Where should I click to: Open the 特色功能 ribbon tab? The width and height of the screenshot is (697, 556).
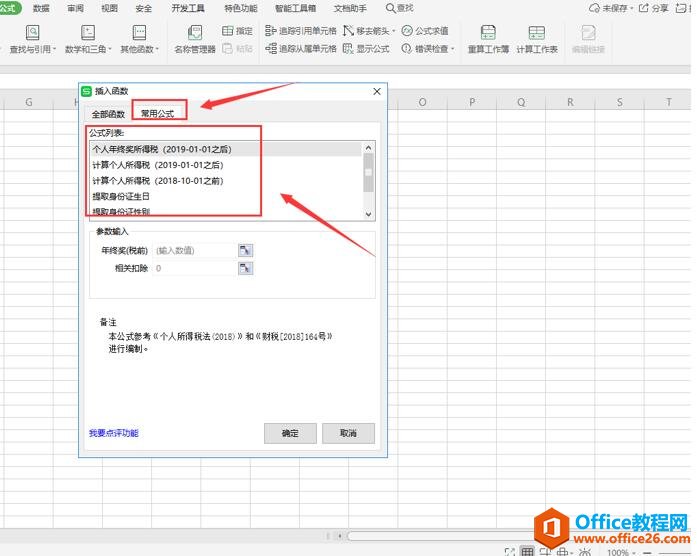(x=241, y=8)
